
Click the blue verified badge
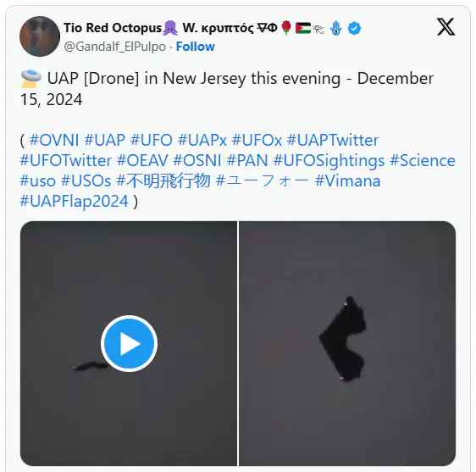point(354,29)
